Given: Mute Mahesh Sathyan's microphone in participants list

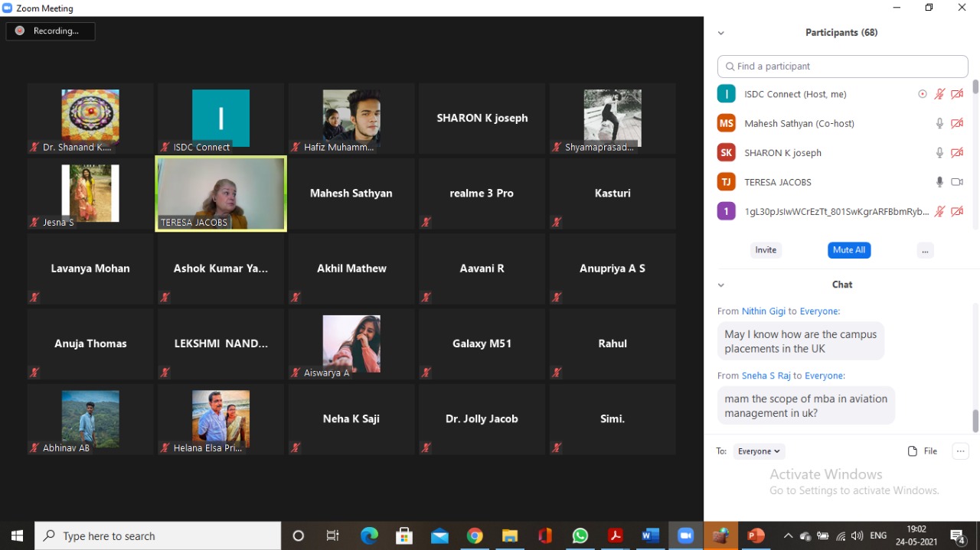Looking at the screenshot, I should click(x=939, y=123).
